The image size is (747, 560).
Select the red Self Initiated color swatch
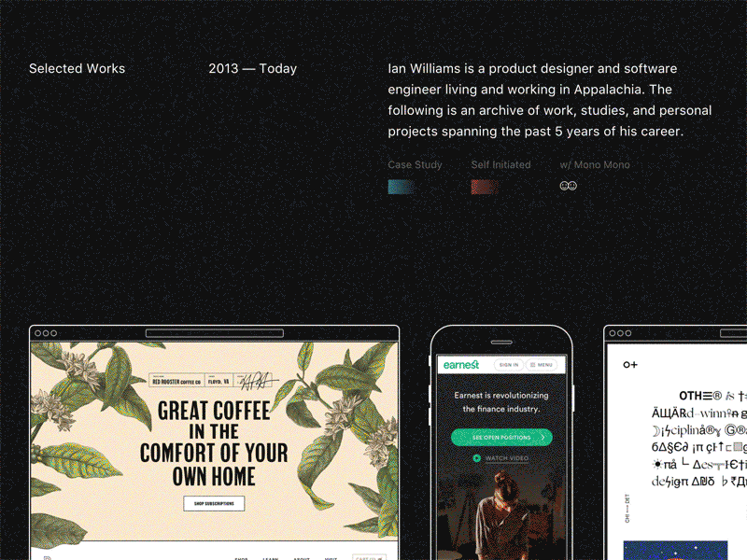485,187
